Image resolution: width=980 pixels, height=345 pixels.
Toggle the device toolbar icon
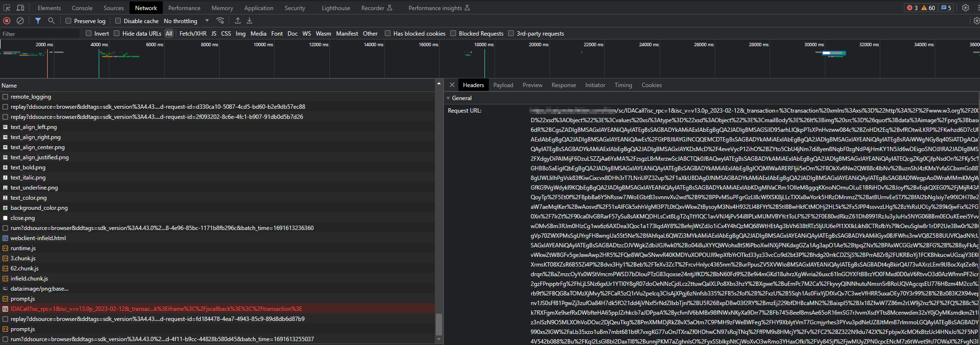click(x=20, y=8)
